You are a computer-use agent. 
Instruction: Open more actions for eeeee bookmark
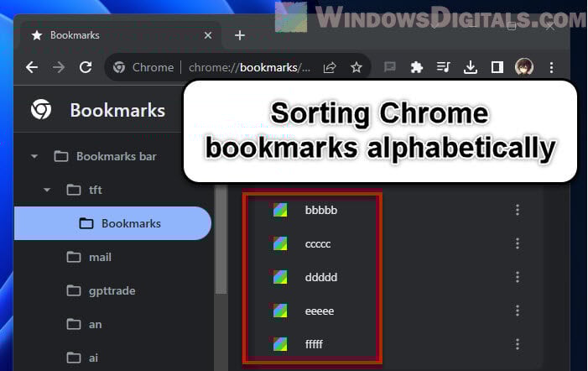pyautogui.click(x=518, y=311)
